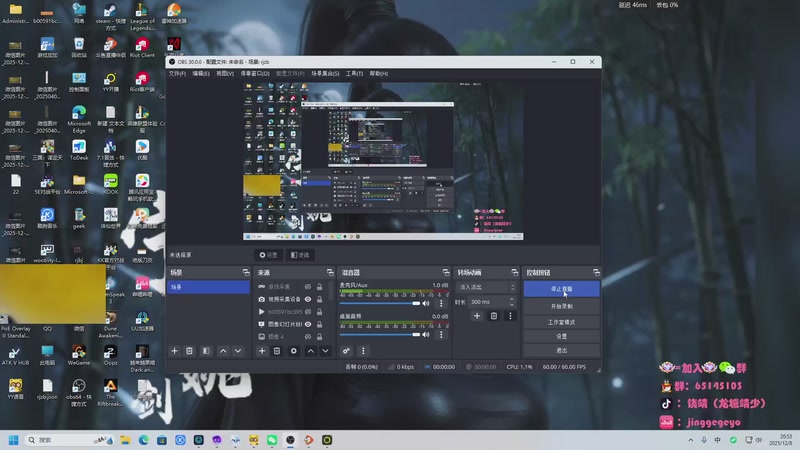800x450 pixels.
Task: Add a new scene with plus icon in 场景 panel
Action: [x=174, y=351]
